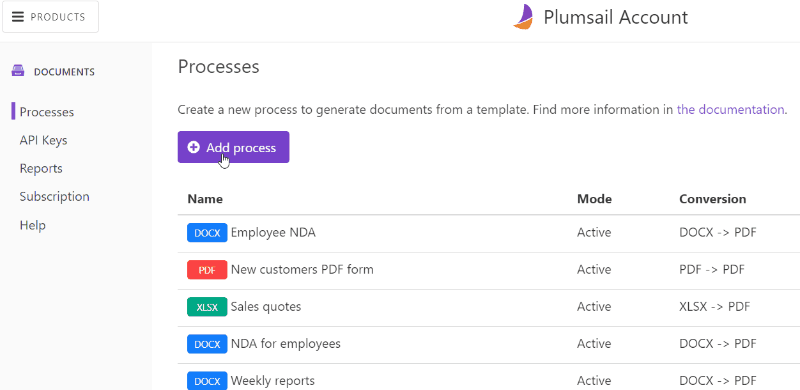Click the plus icon on Add process

(x=193, y=148)
